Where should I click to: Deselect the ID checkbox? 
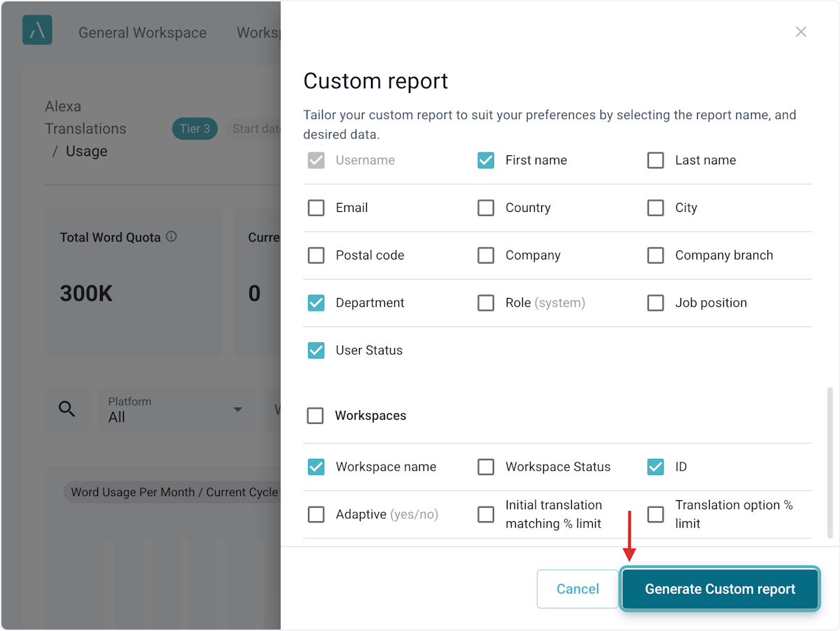(x=655, y=467)
